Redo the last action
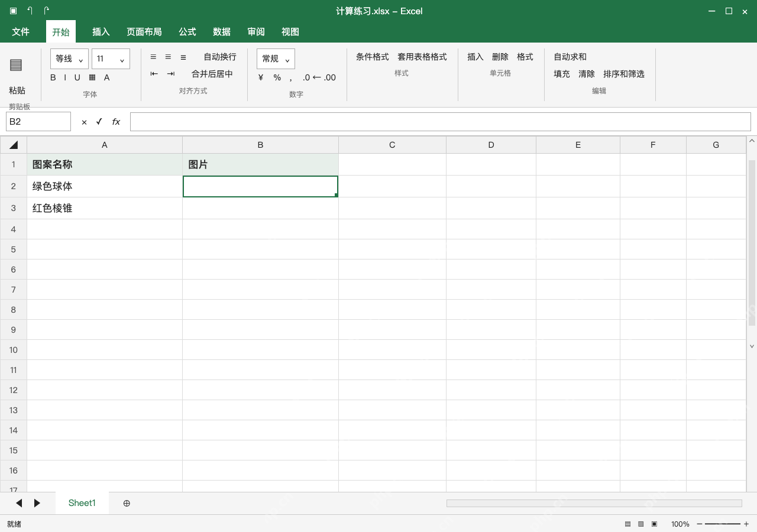The width and height of the screenshot is (757, 532). 46,11
